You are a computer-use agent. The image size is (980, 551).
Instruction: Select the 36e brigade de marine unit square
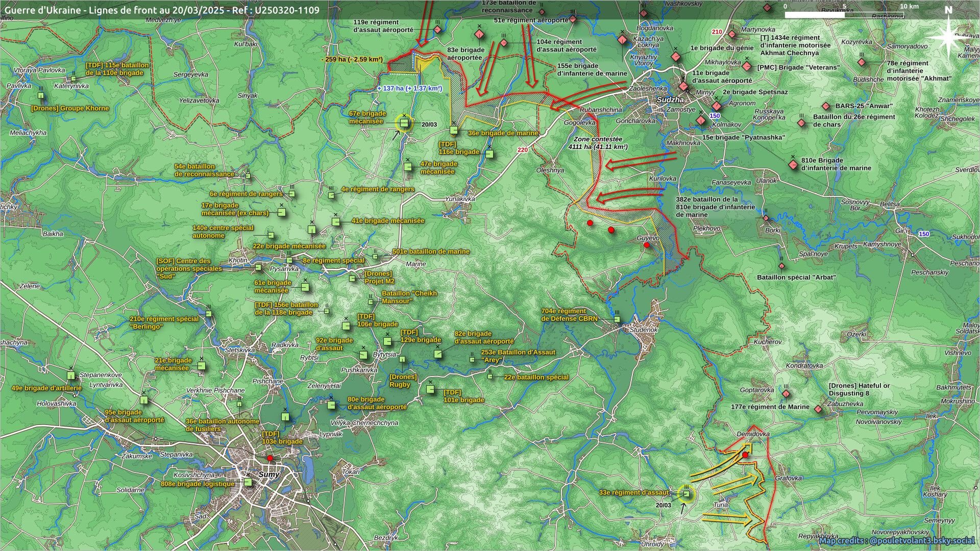[x=454, y=130]
